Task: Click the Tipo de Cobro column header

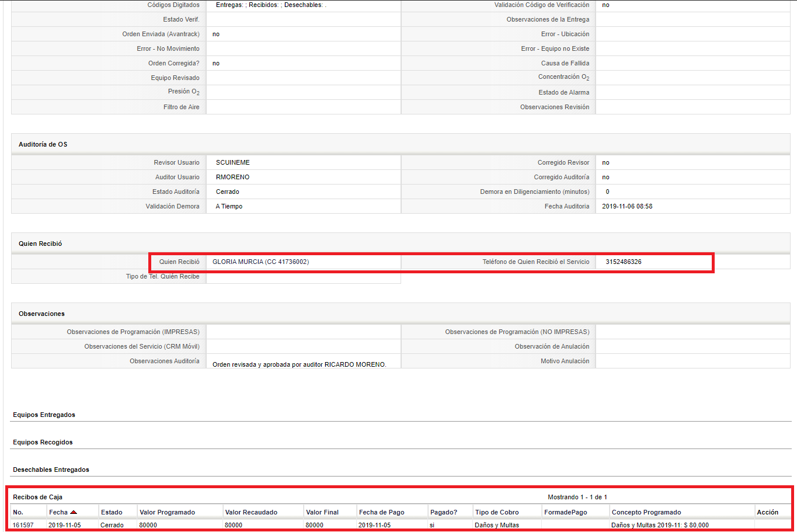Action: [x=497, y=512]
